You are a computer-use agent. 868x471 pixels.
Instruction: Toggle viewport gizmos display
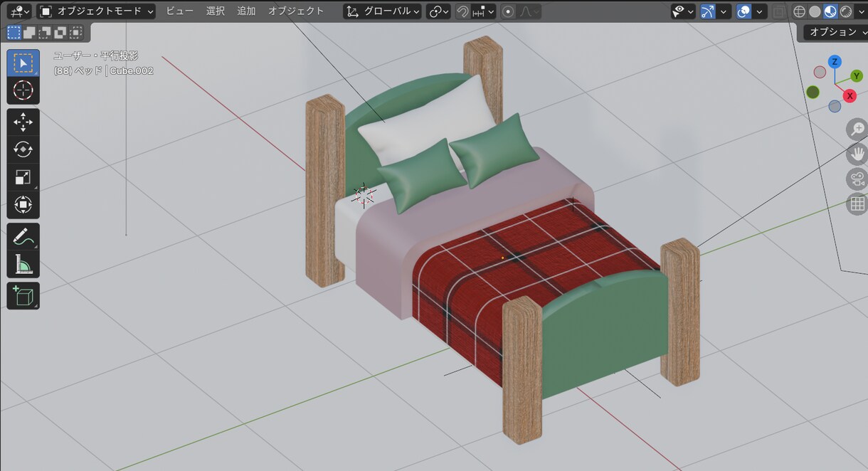pos(708,11)
